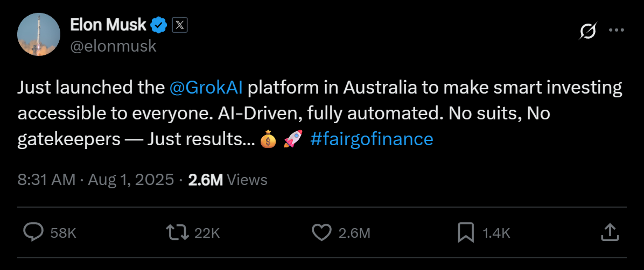Open the #fairgofinance hashtag

pos(372,139)
